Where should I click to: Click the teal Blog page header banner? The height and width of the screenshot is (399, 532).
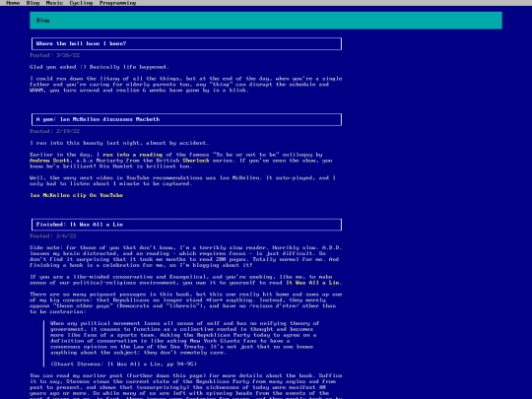point(266,21)
